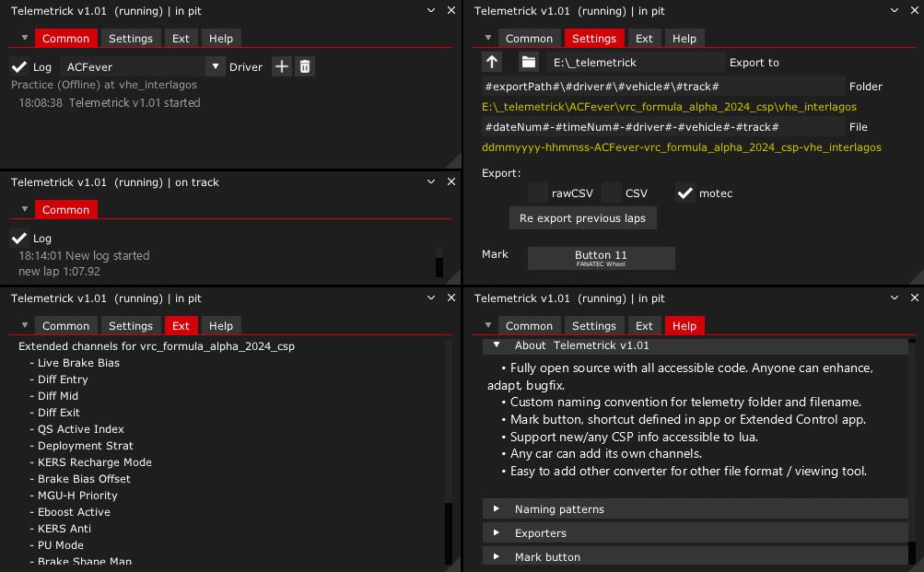
Task: Toggle Log checkbox in top-left in pit window
Action: point(19,66)
